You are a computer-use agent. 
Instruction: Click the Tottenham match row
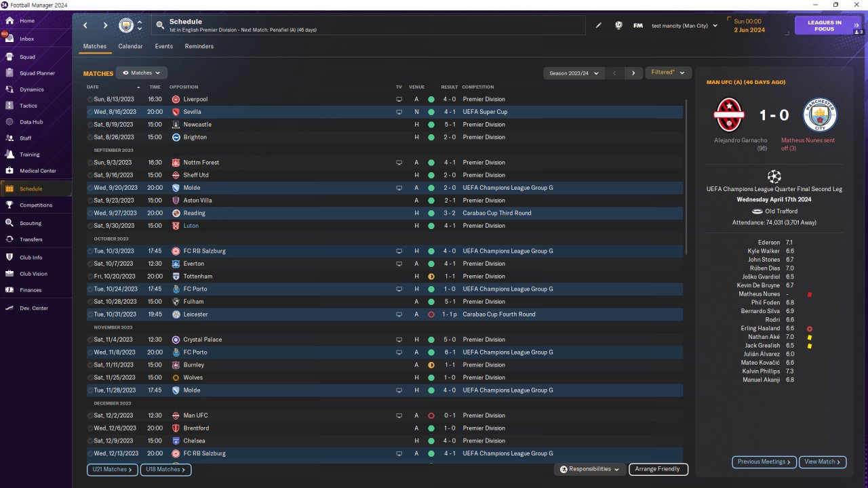384,277
